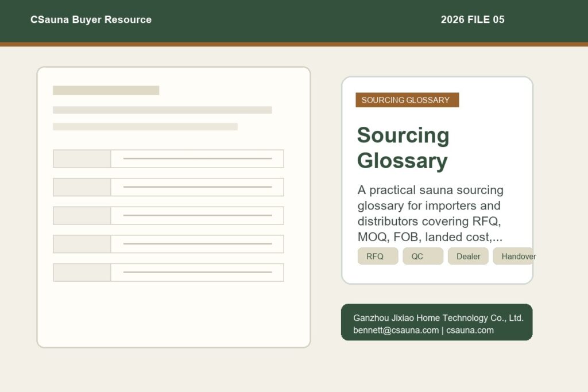The height and width of the screenshot is (392, 588).
Task: Open the document preview illustration card
Action: coord(173,207)
